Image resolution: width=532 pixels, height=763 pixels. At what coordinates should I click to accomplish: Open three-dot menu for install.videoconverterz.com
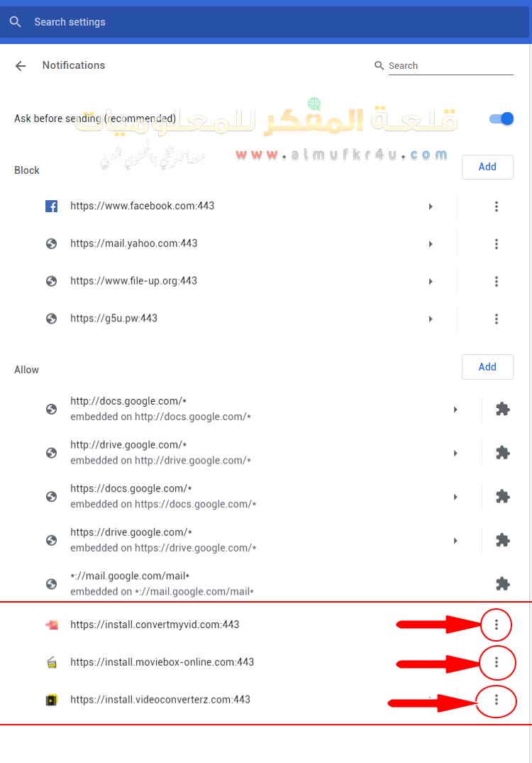496,699
